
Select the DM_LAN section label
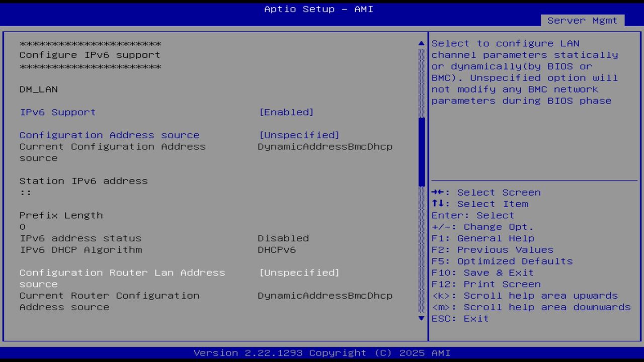click(39, 89)
